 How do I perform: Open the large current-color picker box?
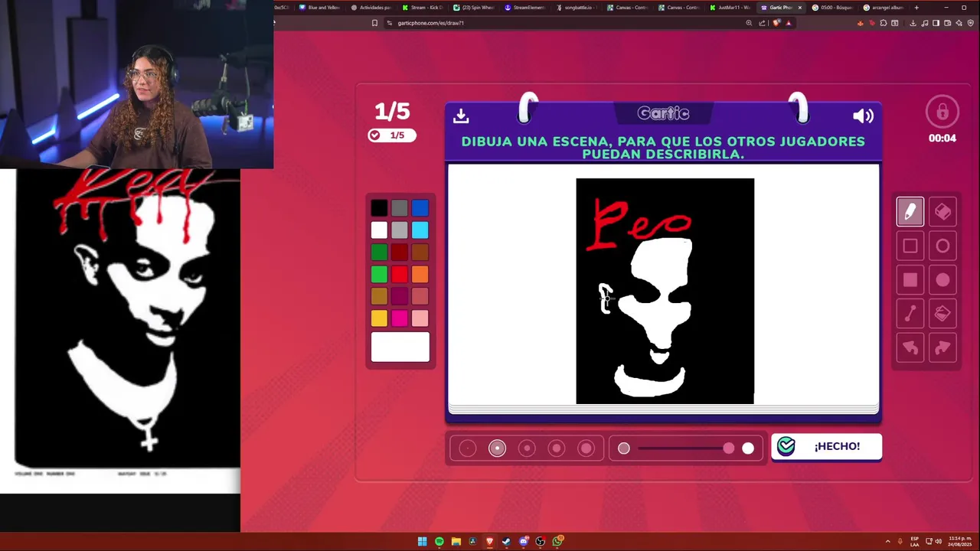tap(400, 347)
